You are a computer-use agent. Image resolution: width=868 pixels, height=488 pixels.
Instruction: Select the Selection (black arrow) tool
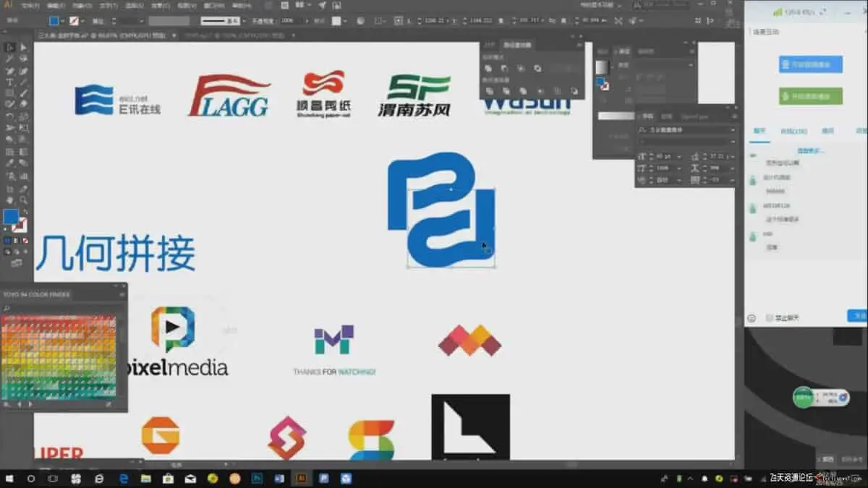[x=10, y=47]
